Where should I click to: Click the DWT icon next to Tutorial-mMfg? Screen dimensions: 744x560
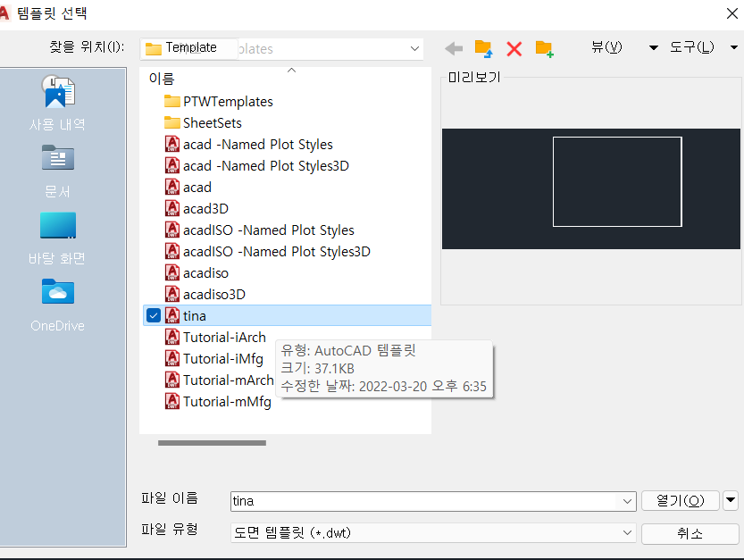point(172,402)
